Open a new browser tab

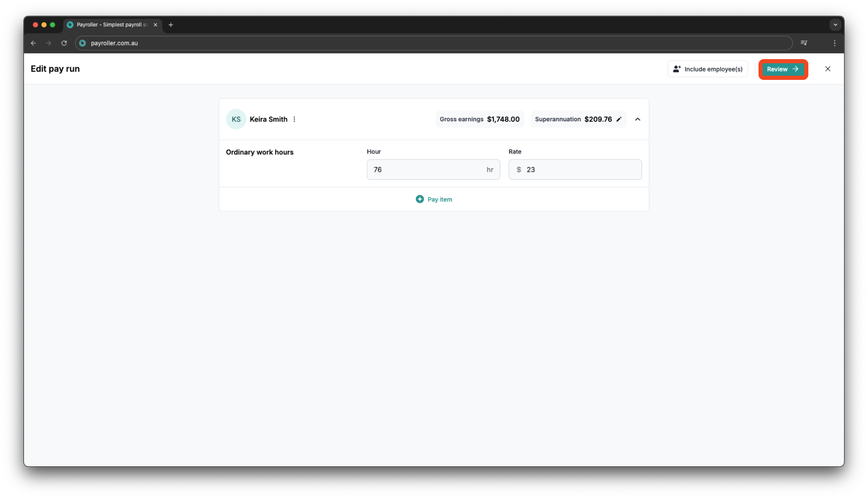(x=171, y=24)
